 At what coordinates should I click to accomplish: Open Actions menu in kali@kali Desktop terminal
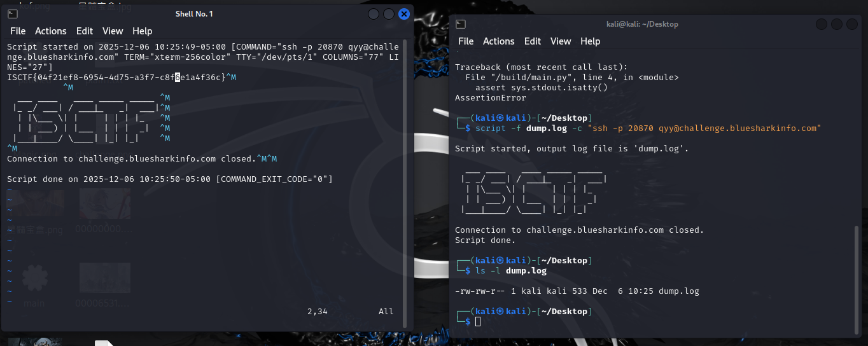coord(499,41)
